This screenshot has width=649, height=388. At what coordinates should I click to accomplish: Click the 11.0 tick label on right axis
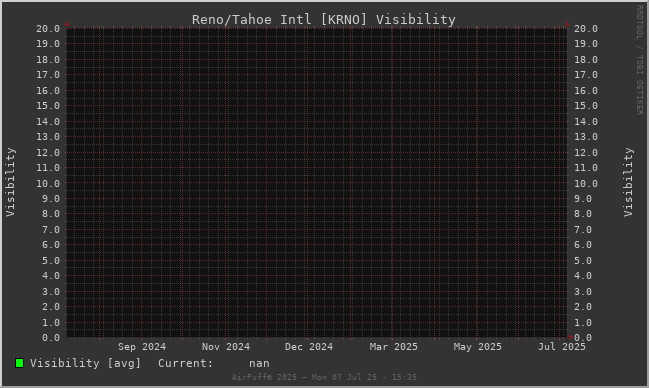click(x=586, y=168)
